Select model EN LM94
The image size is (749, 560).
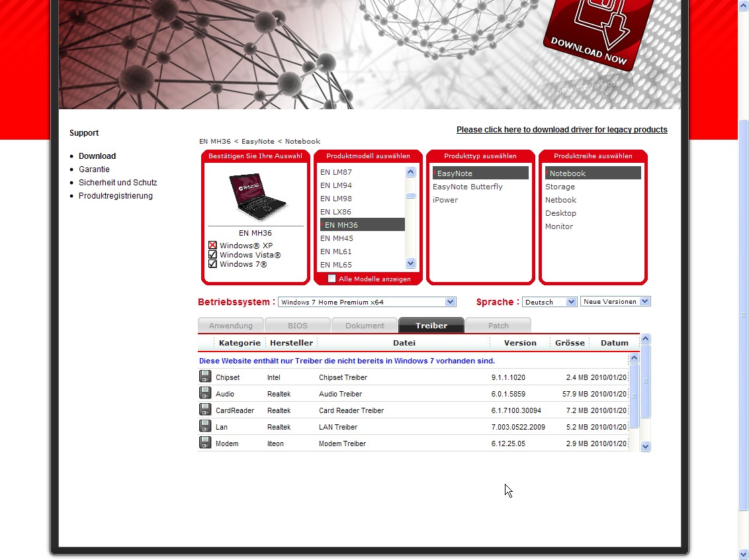[x=336, y=185]
